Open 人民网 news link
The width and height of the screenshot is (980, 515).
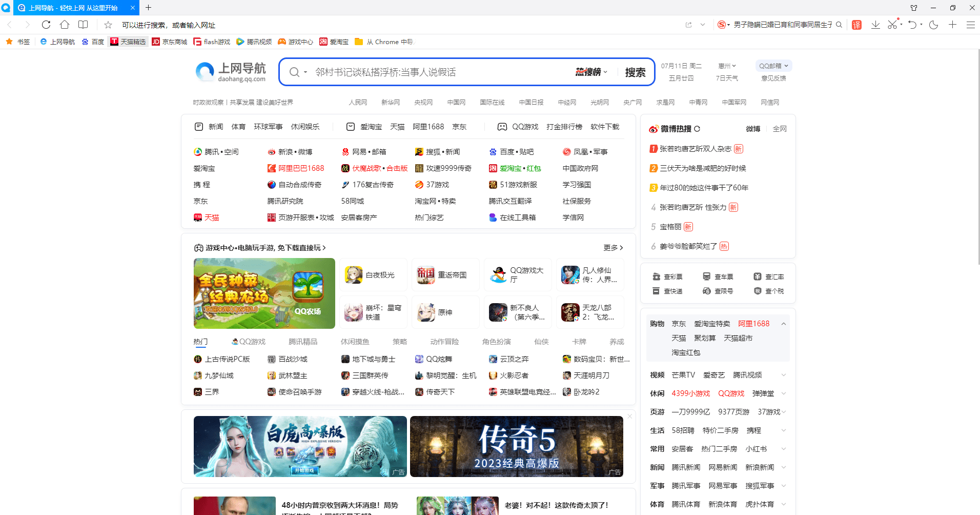coord(358,103)
